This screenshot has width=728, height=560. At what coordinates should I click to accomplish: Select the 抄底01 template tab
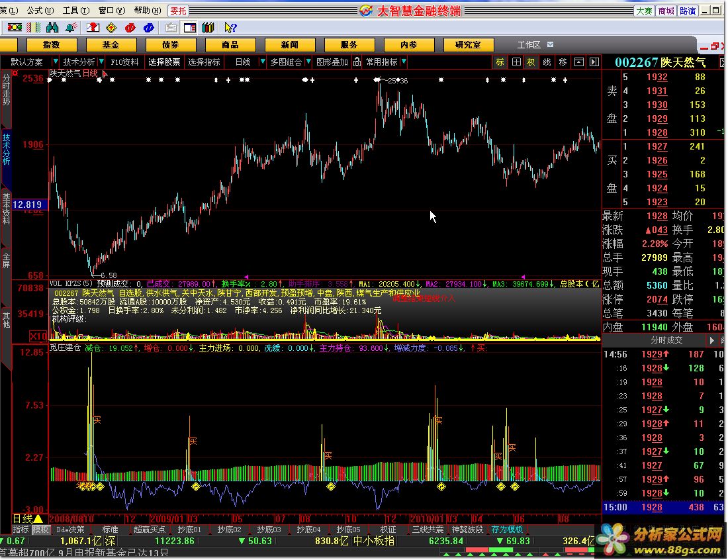[189, 530]
